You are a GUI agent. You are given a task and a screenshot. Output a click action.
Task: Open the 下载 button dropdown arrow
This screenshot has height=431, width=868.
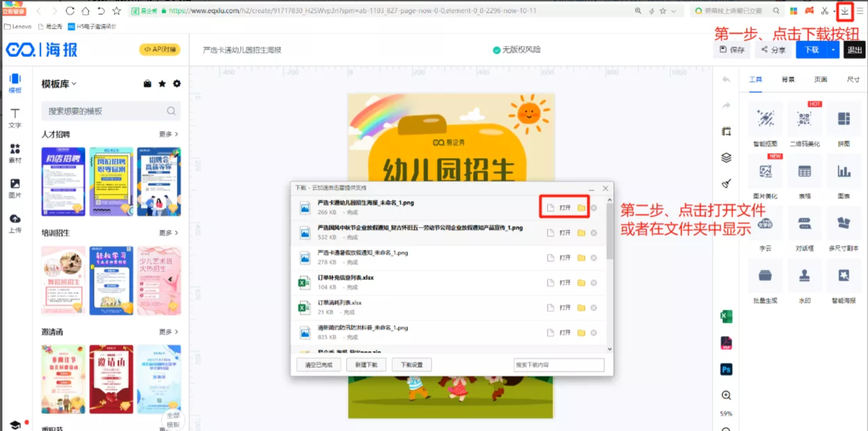pyautogui.click(x=833, y=50)
